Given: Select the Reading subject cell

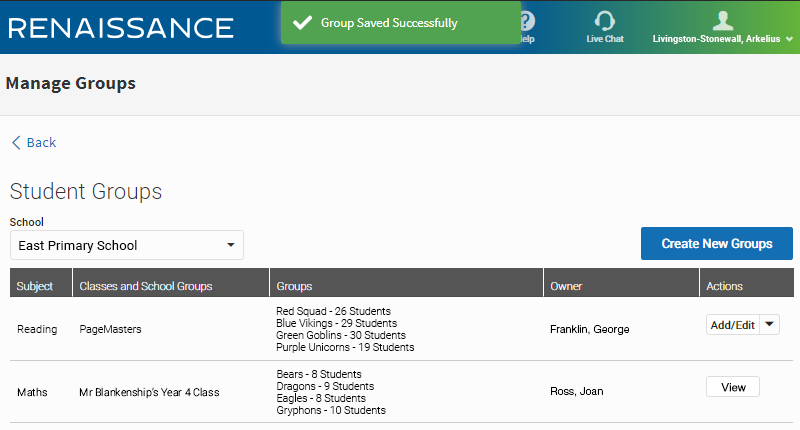Looking at the screenshot, I should tap(37, 329).
